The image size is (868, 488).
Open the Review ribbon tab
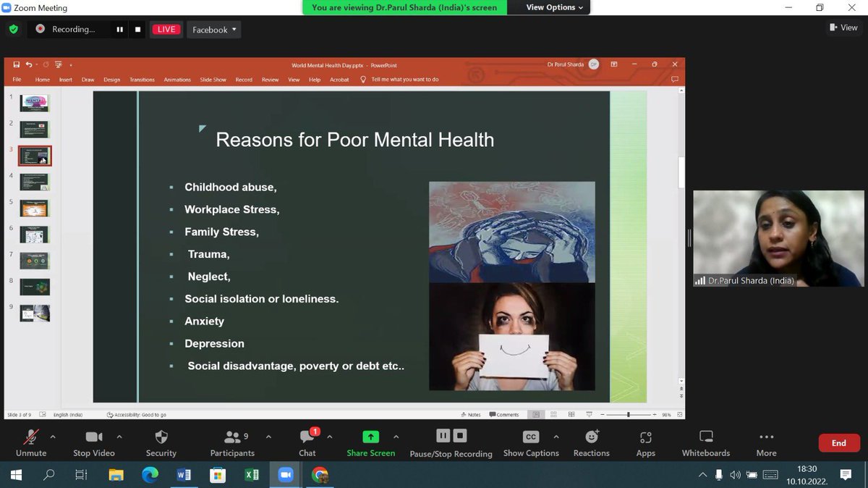(270, 80)
